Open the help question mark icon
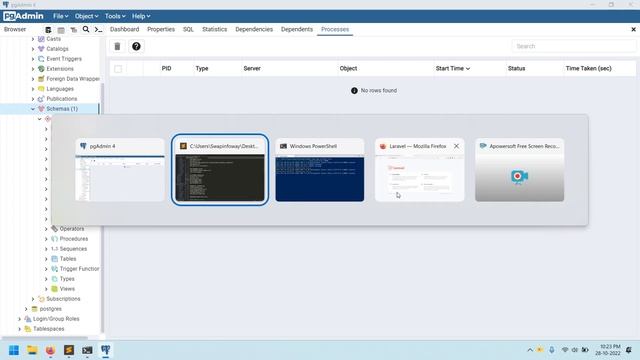Screen dimensions: 640x360 (136, 47)
